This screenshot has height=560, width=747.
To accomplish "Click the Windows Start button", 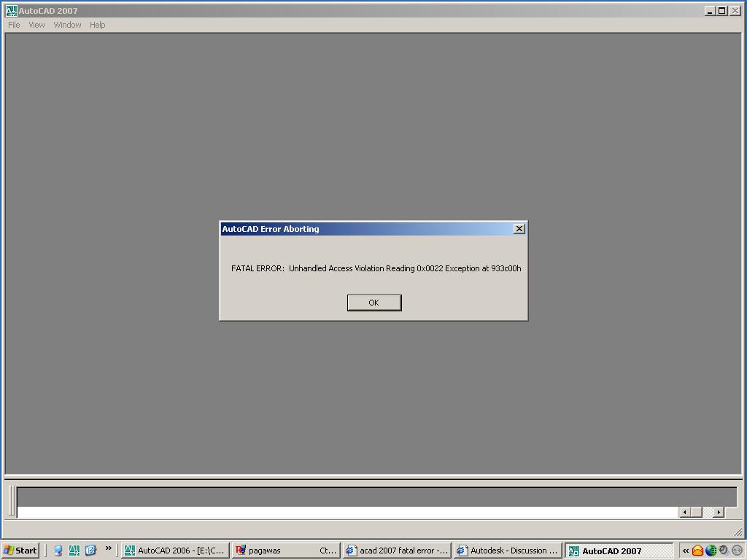I will point(20,551).
